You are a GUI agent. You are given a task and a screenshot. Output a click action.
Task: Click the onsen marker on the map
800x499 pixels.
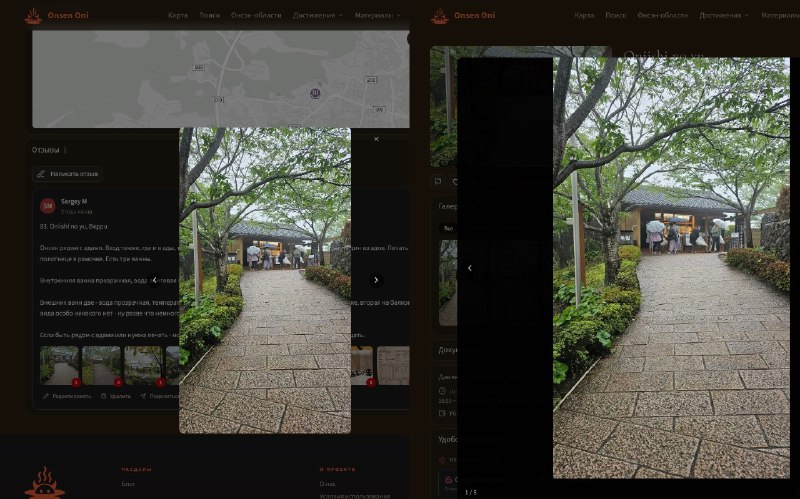point(315,93)
